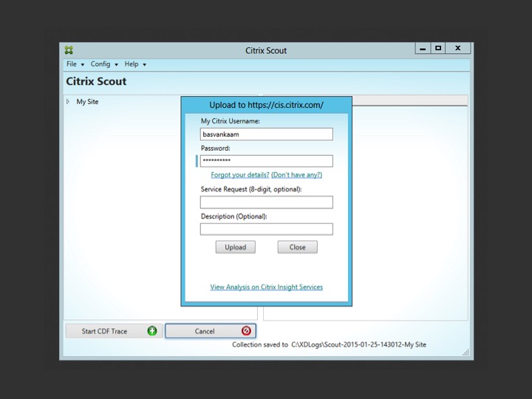Click the window resize grip corner
This screenshot has height=399, width=532.
tap(465, 352)
